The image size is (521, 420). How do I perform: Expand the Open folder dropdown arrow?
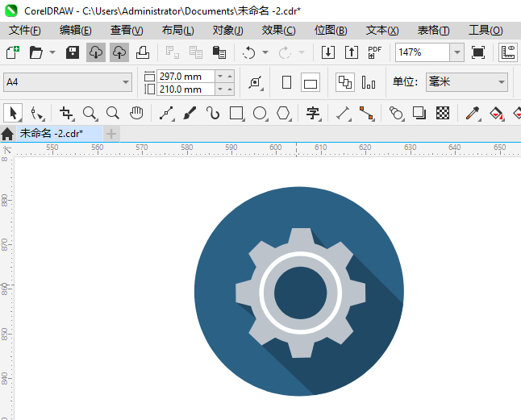point(52,52)
